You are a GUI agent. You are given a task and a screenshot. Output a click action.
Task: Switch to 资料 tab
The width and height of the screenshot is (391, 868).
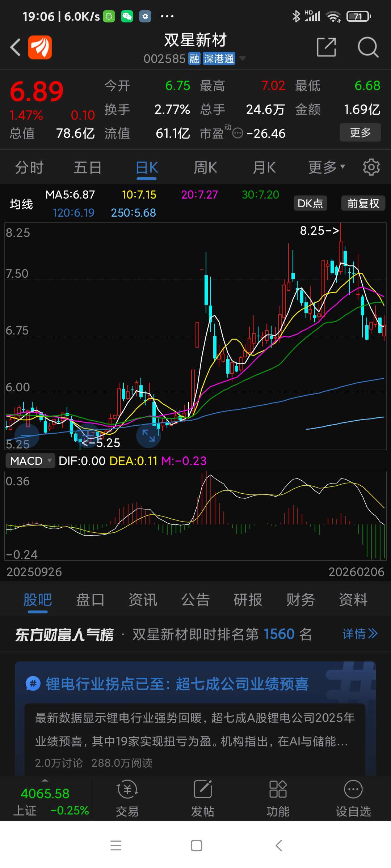353,600
